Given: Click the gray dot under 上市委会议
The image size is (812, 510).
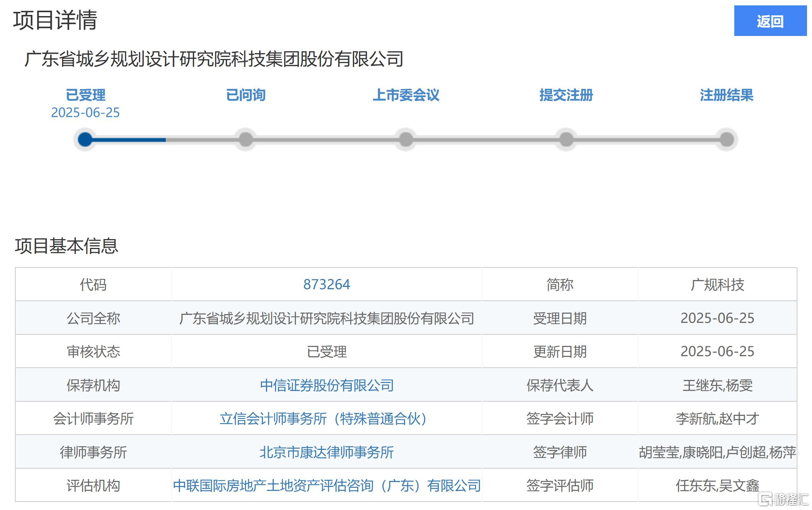Looking at the screenshot, I should pos(406,139).
